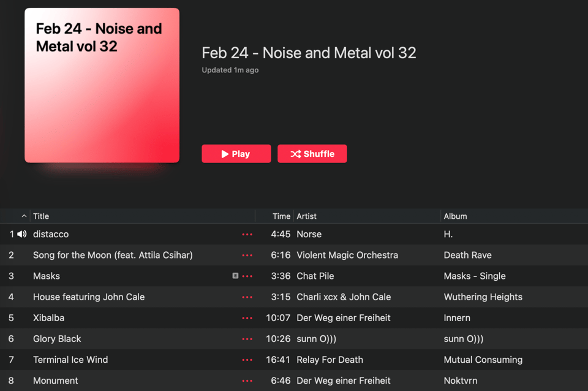This screenshot has height=391, width=588.
Task: Click explicit badge on Masks track
Action: pyautogui.click(x=235, y=276)
